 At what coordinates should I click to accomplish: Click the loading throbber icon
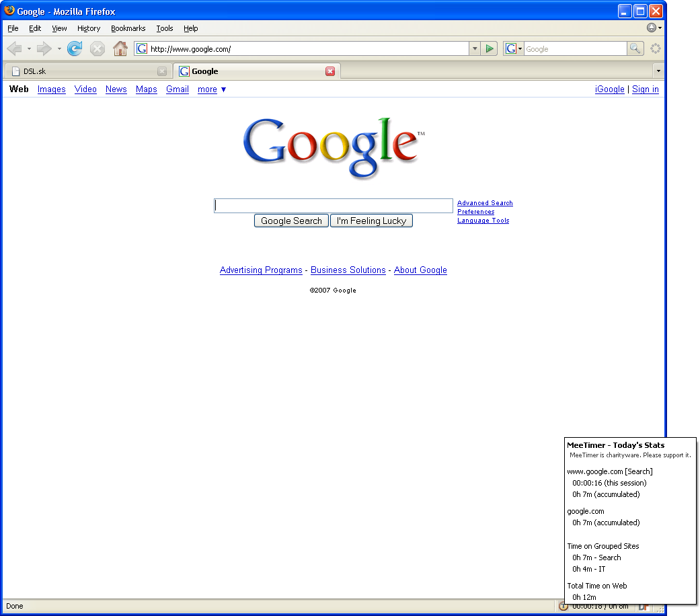pos(656,48)
